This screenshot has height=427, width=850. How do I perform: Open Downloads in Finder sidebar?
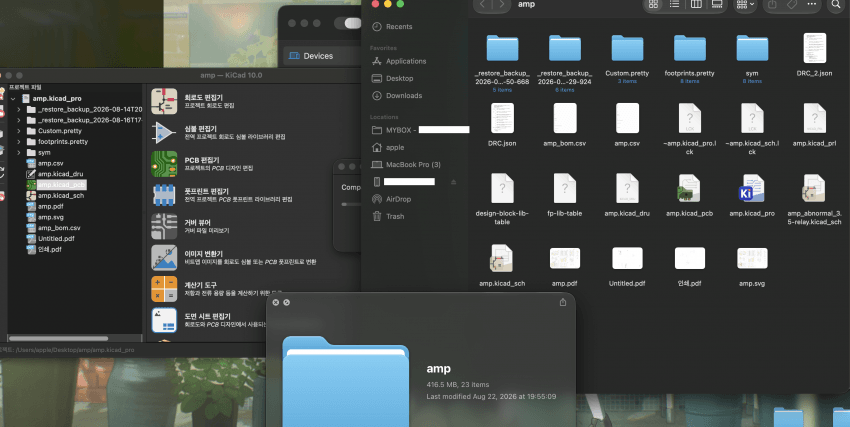(404, 96)
